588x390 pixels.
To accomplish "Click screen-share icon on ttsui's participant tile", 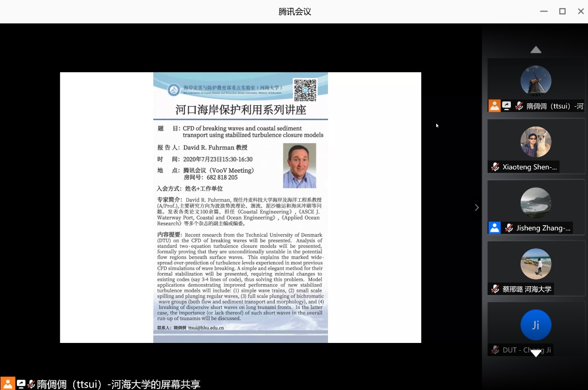I will 506,106.
